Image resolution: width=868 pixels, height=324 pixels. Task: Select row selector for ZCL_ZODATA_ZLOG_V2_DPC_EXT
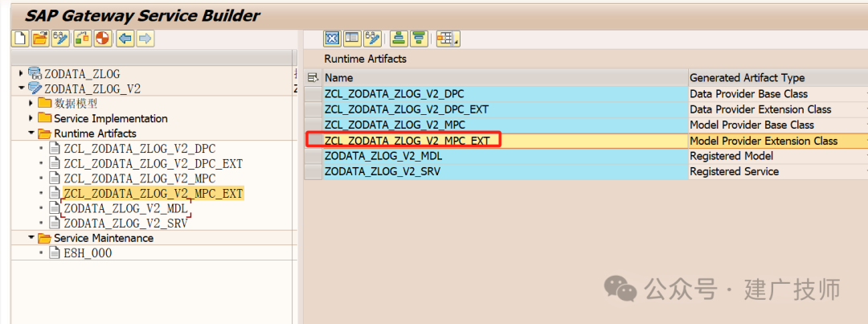coord(313,109)
